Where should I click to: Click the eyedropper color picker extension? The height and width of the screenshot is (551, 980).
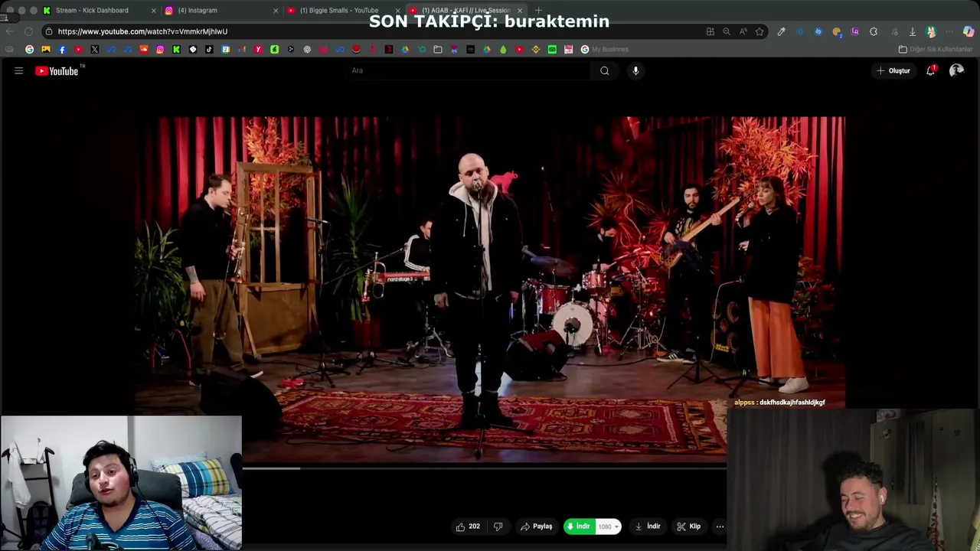(x=781, y=31)
